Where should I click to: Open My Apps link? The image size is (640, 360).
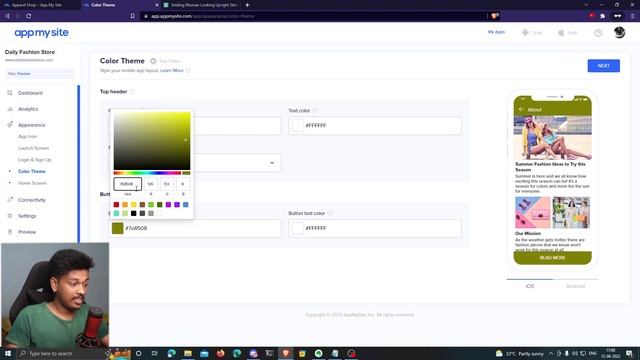click(x=496, y=32)
